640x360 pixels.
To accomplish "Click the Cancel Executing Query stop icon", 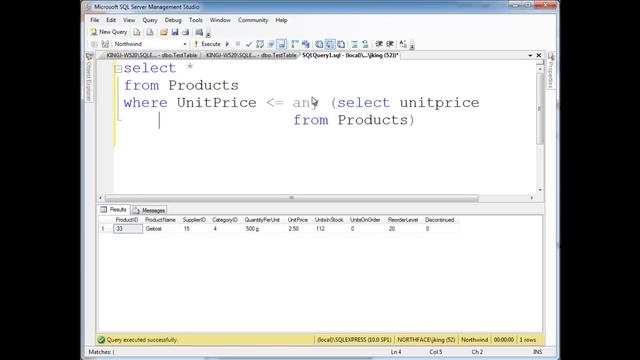I will tap(238, 44).
